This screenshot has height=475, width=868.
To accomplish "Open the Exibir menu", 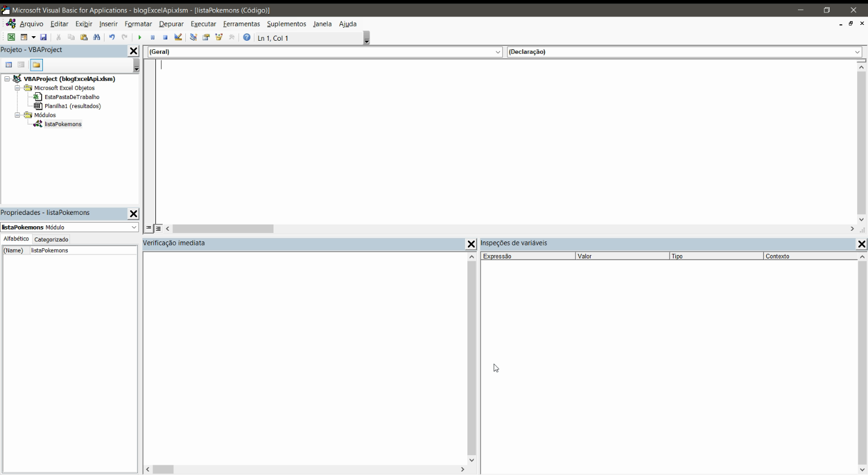I will click(84, 24).
